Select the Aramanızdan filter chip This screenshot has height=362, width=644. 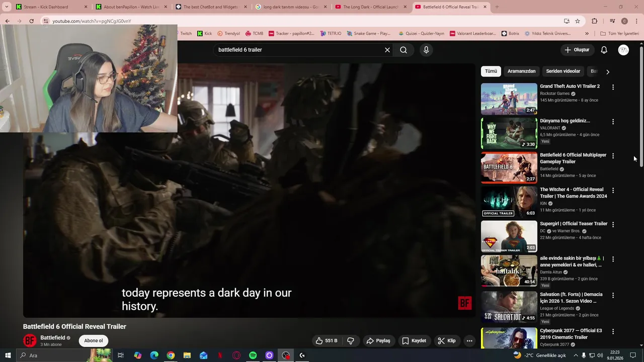tap(521, 71)
